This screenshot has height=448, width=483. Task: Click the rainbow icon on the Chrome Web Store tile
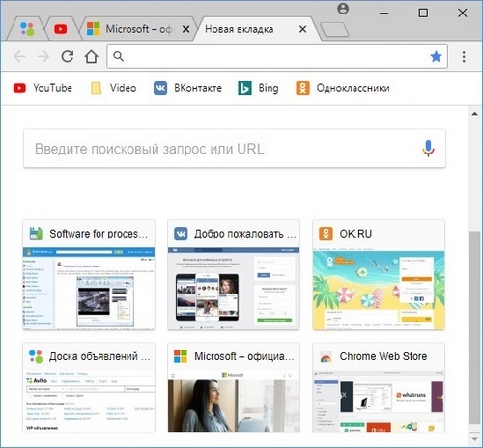pos(326,357)
